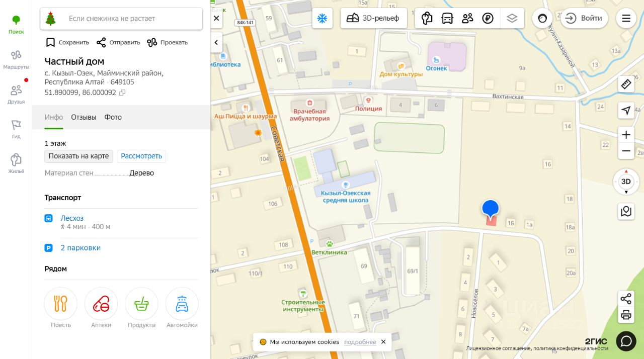Toggle the ruble price layer icon
Screen dimensions: 644x359
[488, 19]
